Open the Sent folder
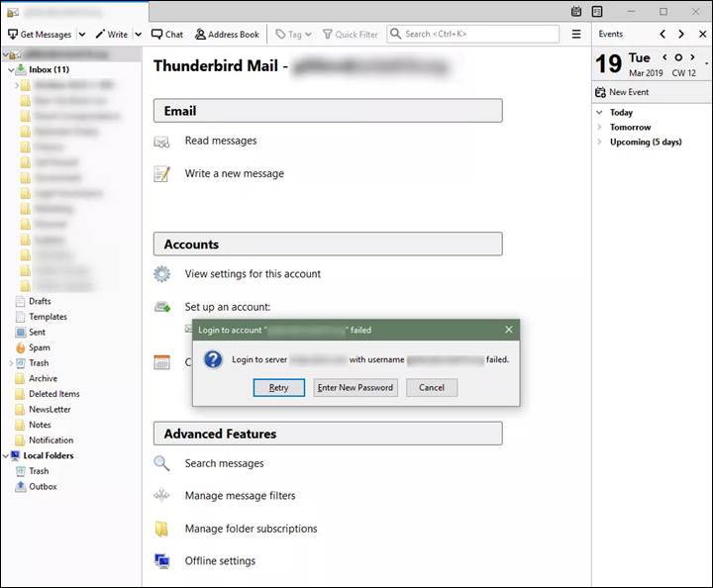 (x=37, y=333)
